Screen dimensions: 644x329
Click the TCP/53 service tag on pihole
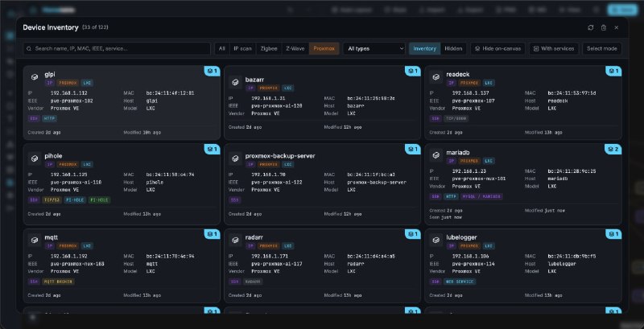point(52,200)
